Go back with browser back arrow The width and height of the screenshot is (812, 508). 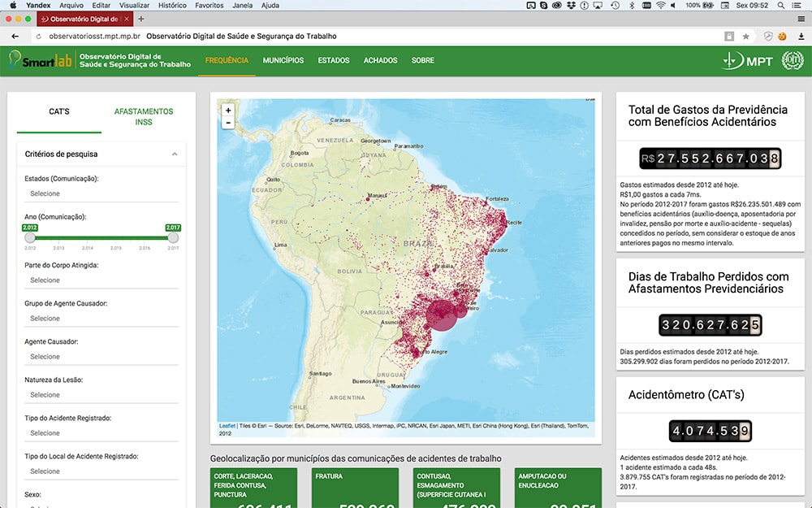click(15, 37)
